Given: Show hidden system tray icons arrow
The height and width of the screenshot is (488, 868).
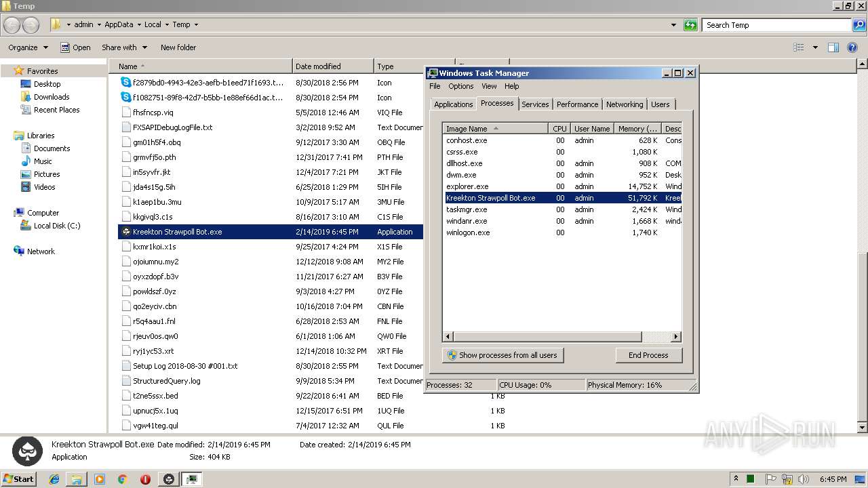Looking at the screenshot, I should [736, 479].
